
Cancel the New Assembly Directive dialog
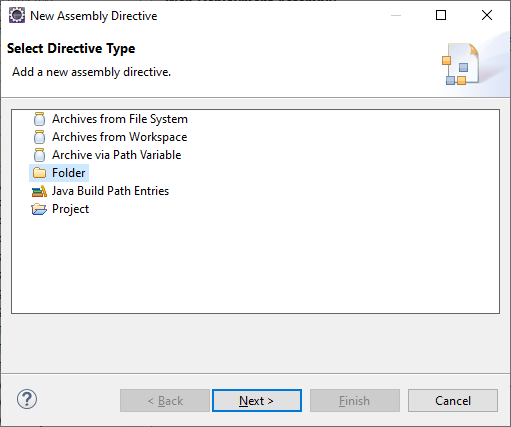453,400
